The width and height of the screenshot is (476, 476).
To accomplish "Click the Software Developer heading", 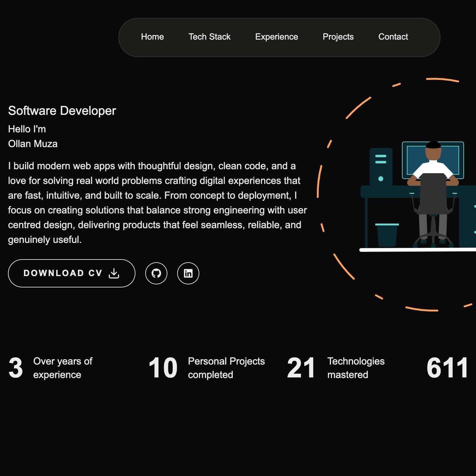I will [x=62, y=111].
